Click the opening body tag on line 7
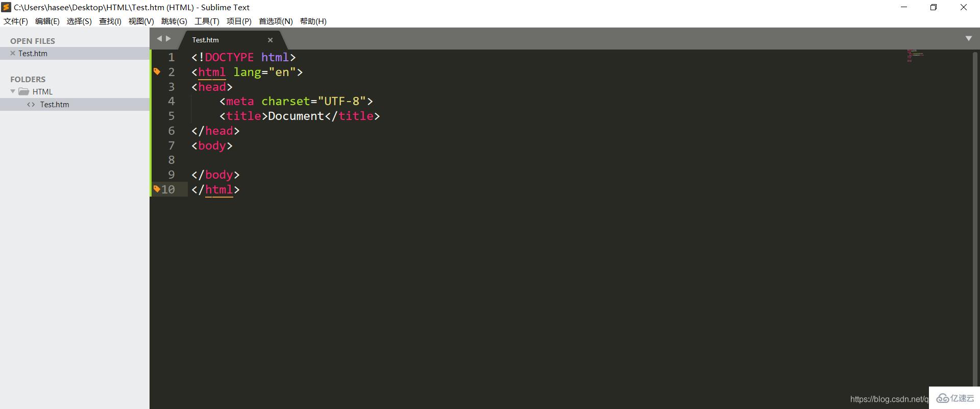 [212, 146]
